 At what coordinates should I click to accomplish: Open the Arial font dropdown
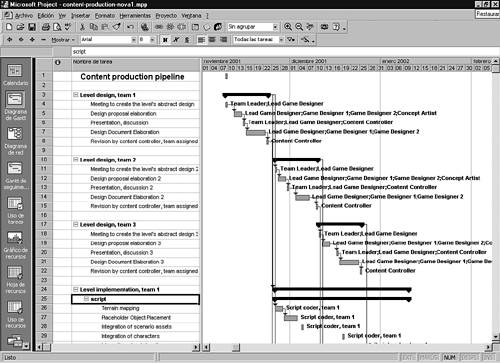pos(133,40)
